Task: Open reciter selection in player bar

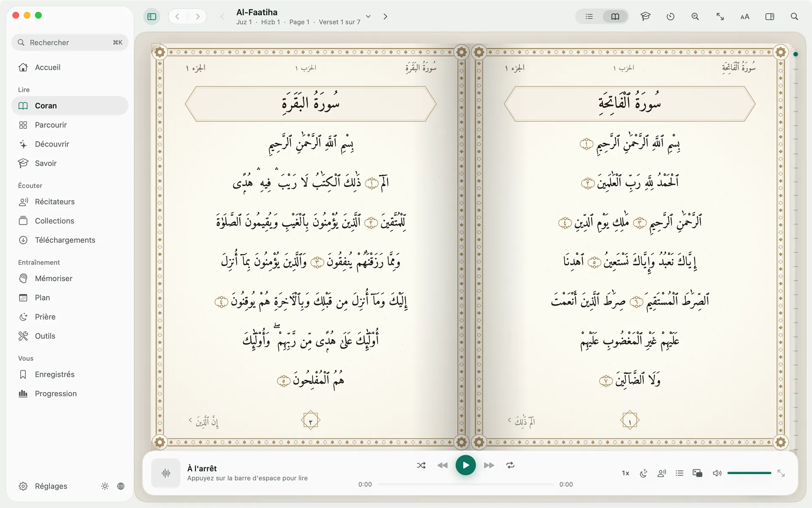Action: click(x=662, y=473)
